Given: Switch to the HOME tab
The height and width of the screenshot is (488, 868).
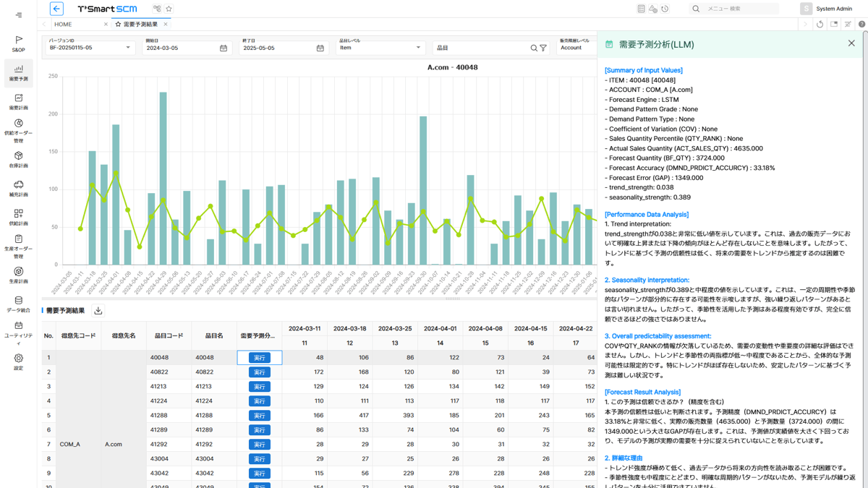Looking at the screenshot, I should (x=63, y=25).
